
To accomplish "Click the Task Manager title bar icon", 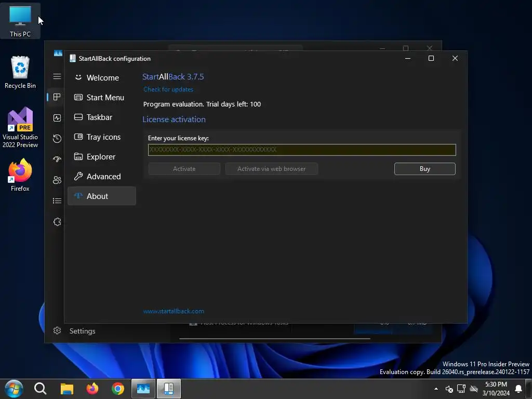I will [58, 54].
